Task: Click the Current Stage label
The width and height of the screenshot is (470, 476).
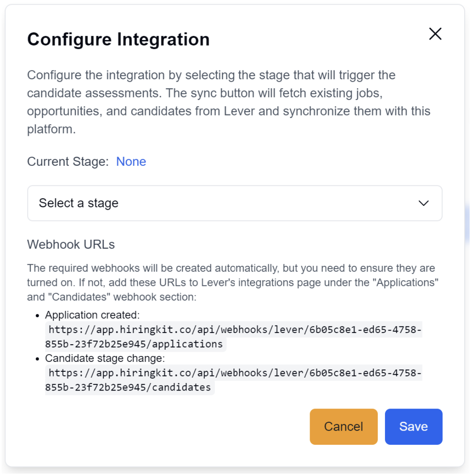Action: pyautogui.click(x=67, y=161)
